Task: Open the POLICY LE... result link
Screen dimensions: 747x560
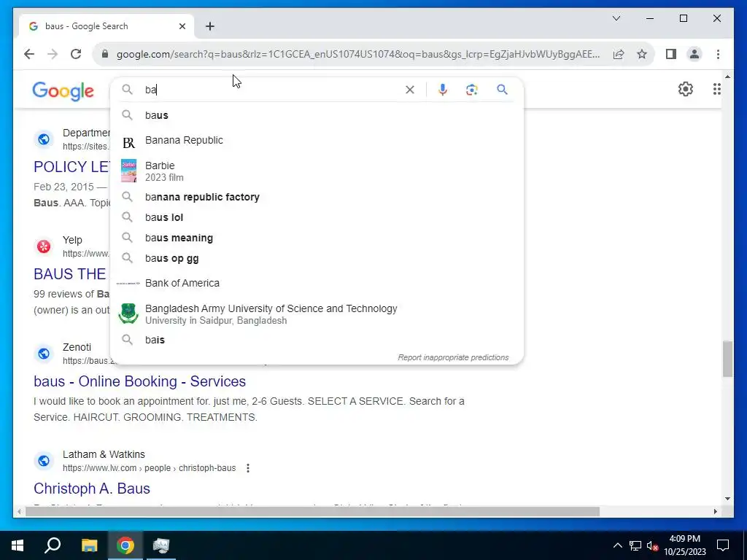Action: 71,167
